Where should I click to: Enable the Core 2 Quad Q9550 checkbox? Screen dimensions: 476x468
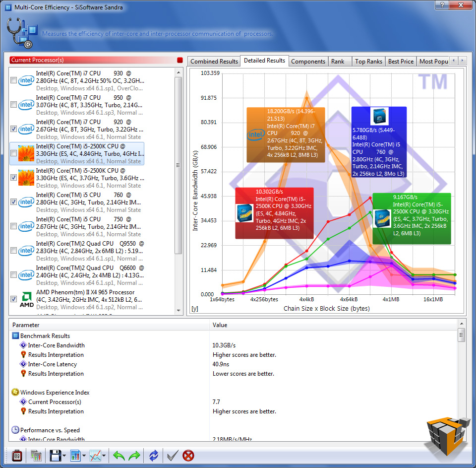[14, 251]
